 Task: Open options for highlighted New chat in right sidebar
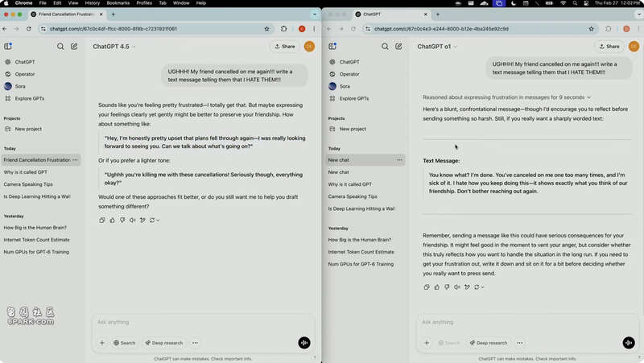(x=399, y=160)
